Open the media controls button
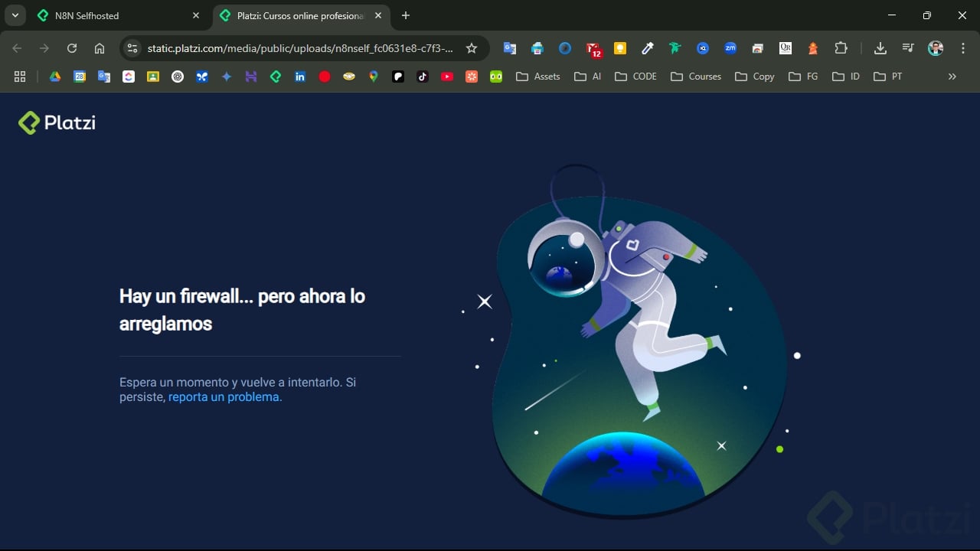The height and width of the screenshot is (551, 980). (908, 48)
